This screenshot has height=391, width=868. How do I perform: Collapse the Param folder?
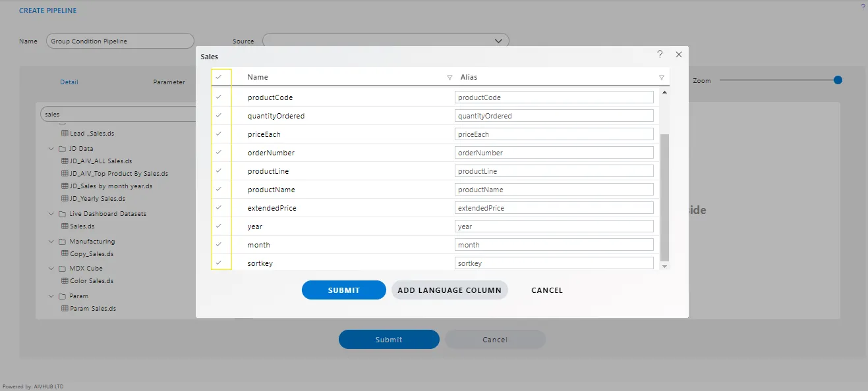tap(51, 296)
